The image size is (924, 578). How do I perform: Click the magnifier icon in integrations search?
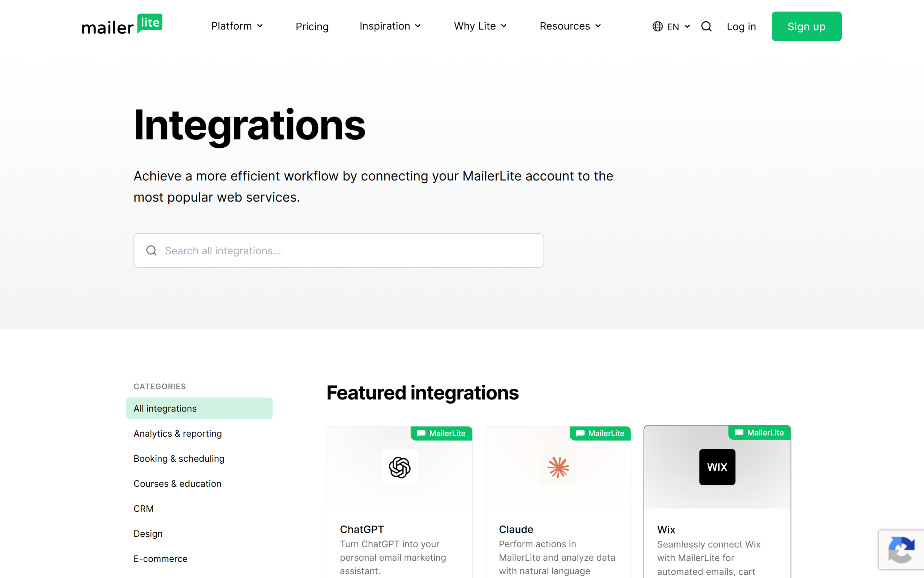152,250
